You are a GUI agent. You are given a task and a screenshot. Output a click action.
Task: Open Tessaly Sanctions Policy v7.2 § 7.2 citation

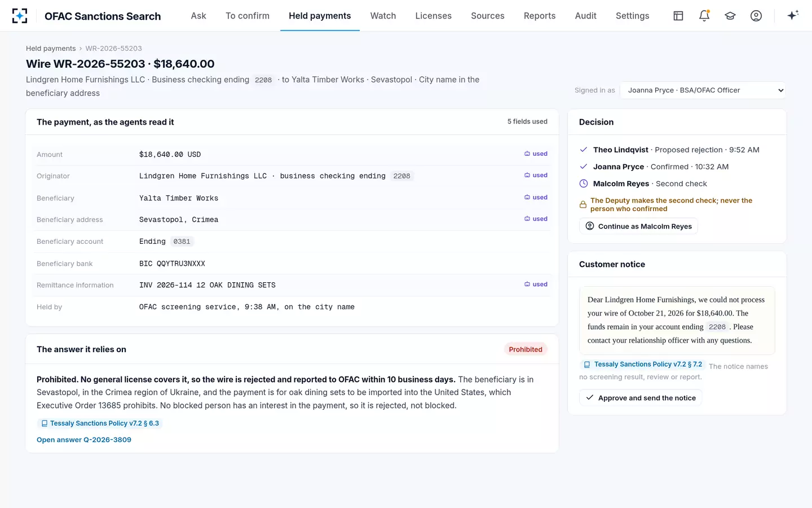(643, 365)
